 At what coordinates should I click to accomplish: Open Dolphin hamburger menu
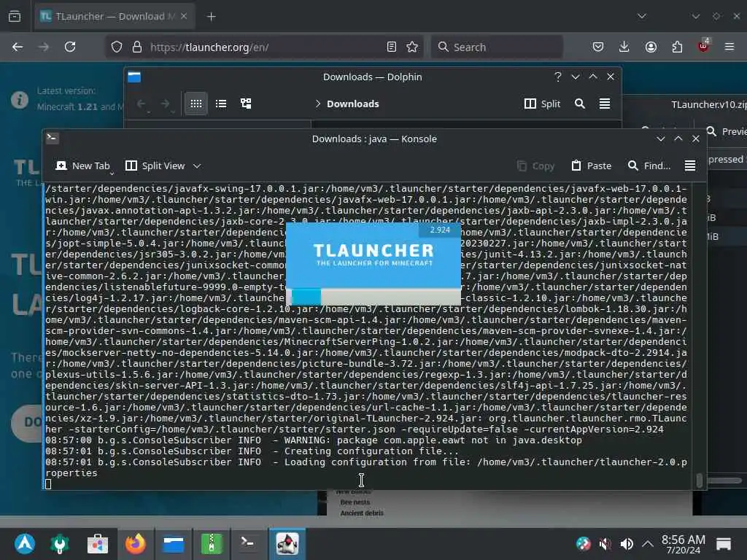[x=605, y=104]
